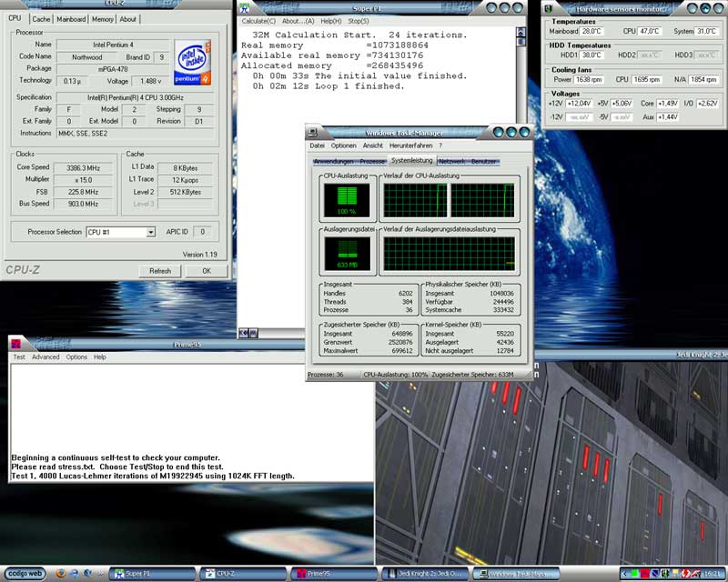Click the Mainboard temperature value 28,0°C
This screenshot has width=728, height=582.
pyautogui.click(x=591, y=31)
